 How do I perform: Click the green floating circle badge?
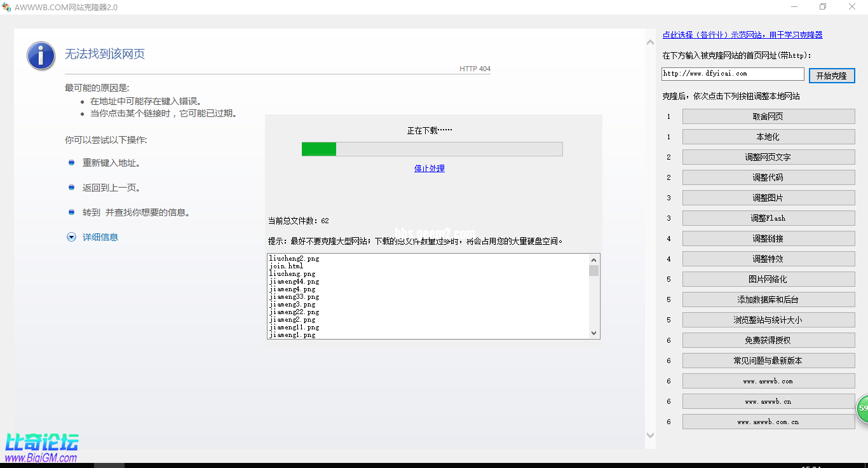coord(862,408)
